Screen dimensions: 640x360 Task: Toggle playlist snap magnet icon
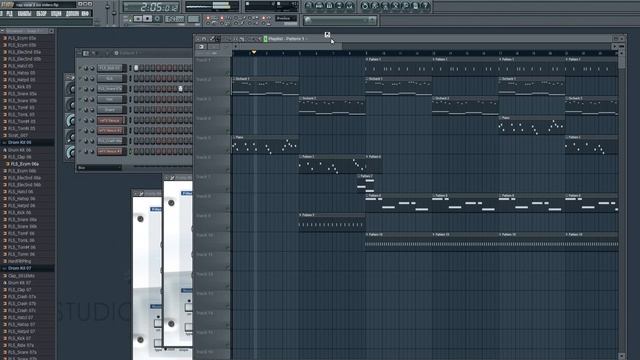[x=204, y=39]
